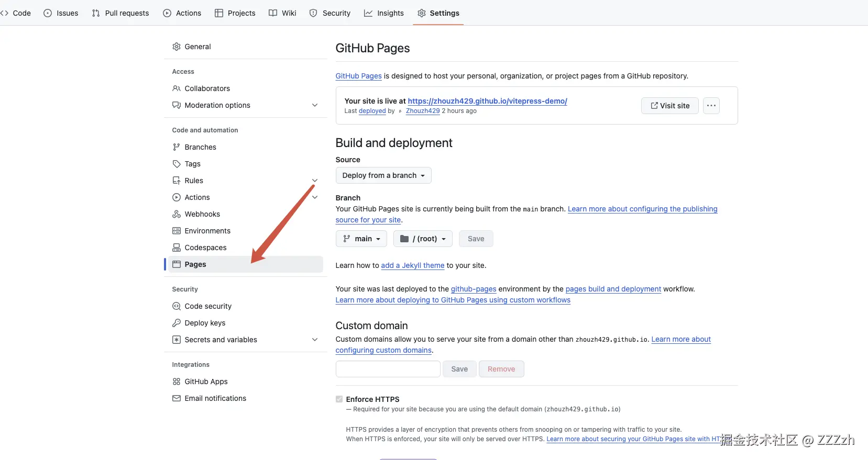Screen dimensions: 868x460
Task: Open Webhooks settings label
Action: click(202, 214)
